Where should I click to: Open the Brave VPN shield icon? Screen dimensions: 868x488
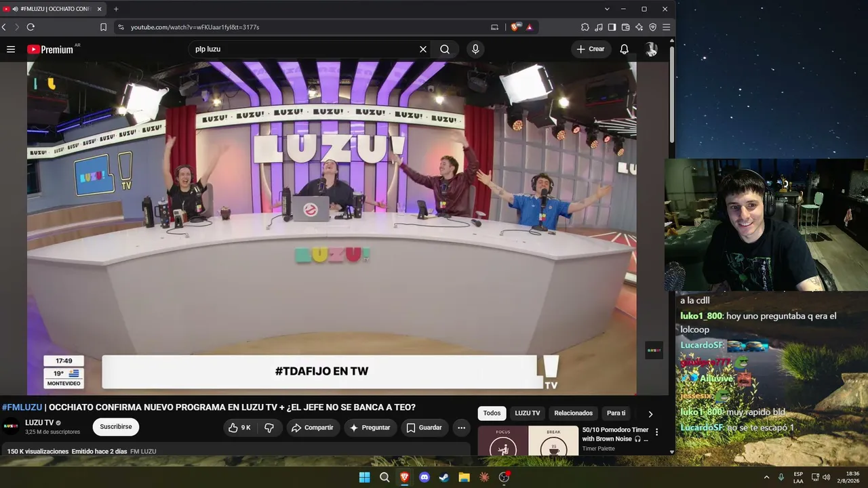click(653, 27)
